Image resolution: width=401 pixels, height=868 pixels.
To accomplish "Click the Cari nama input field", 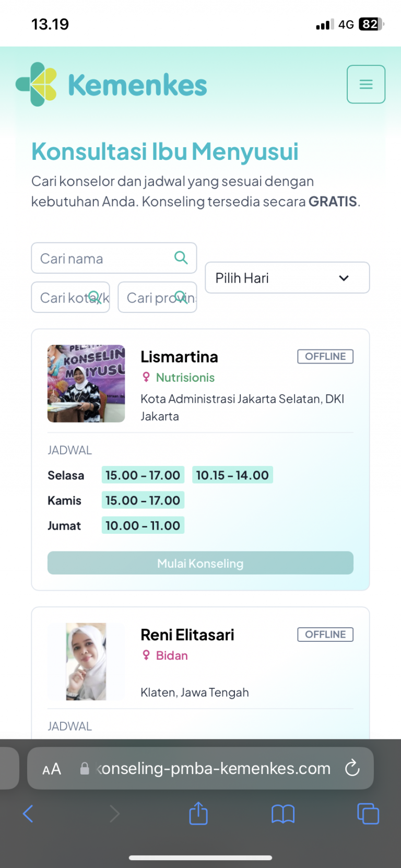I will click(x=114, y=258).
